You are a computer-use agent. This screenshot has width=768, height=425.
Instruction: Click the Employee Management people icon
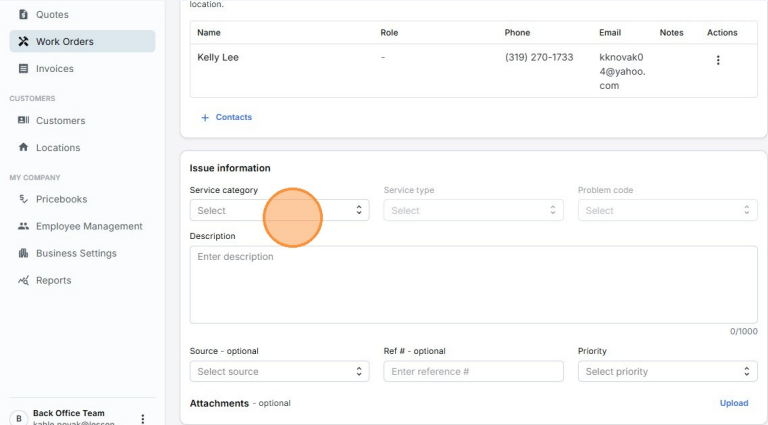pyautogui.click(x=23, y=227)
